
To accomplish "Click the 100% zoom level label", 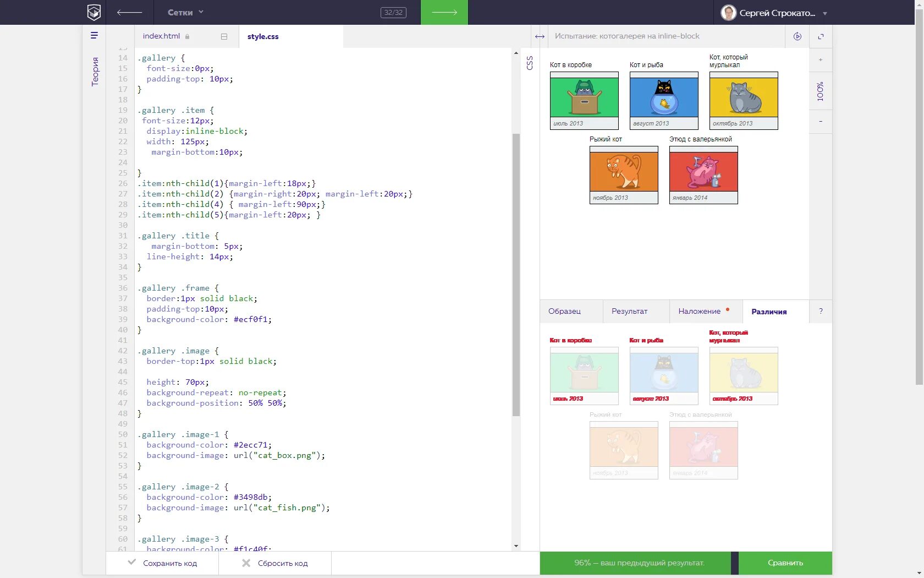I will point(821,91).
